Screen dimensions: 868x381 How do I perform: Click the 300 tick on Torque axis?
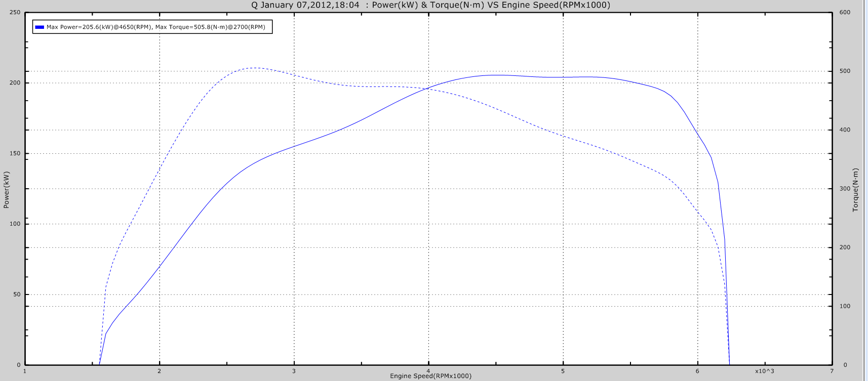click(845, 189)
